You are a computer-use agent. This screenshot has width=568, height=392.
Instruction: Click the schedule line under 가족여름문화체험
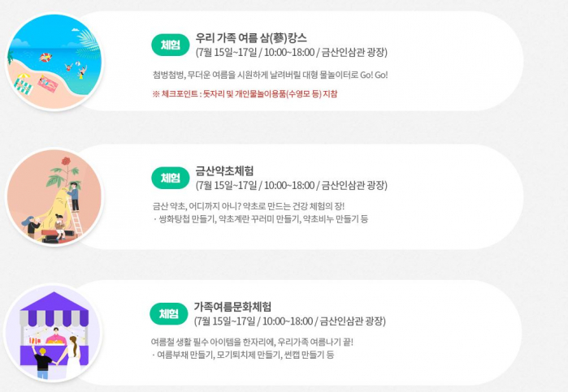point(289,321)
